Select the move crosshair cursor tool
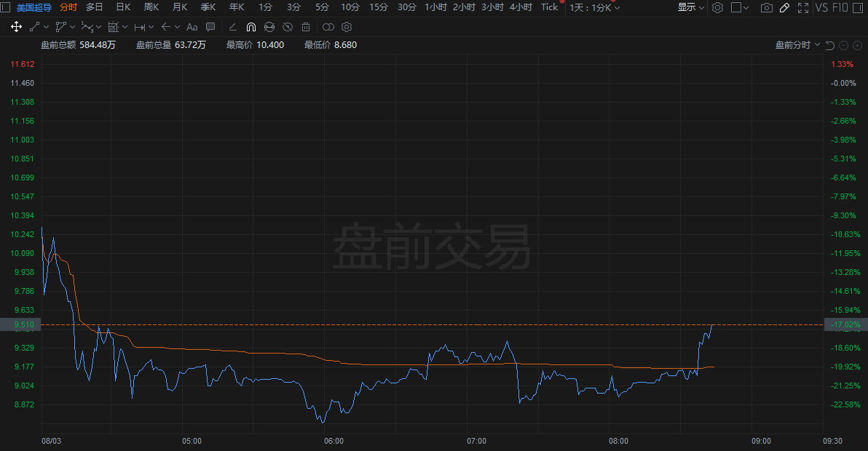This screenshot has height=451, width=868. tap(16, 27)
